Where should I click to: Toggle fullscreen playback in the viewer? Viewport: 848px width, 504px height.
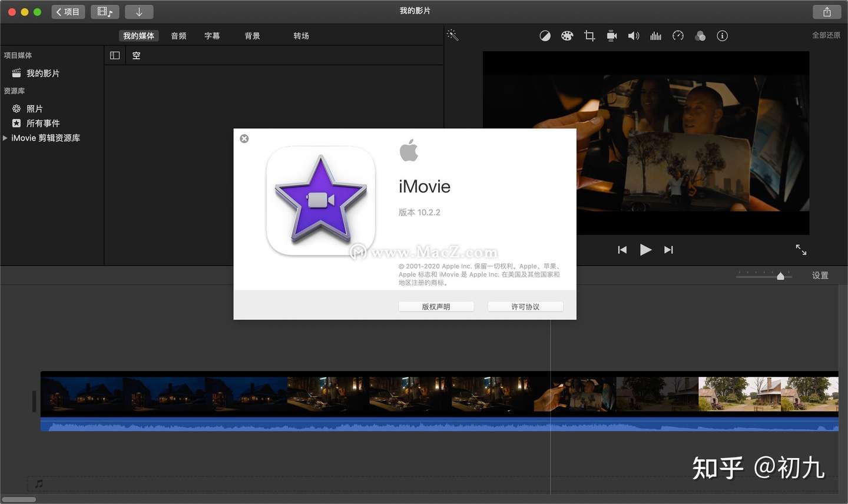pos(801,250)
